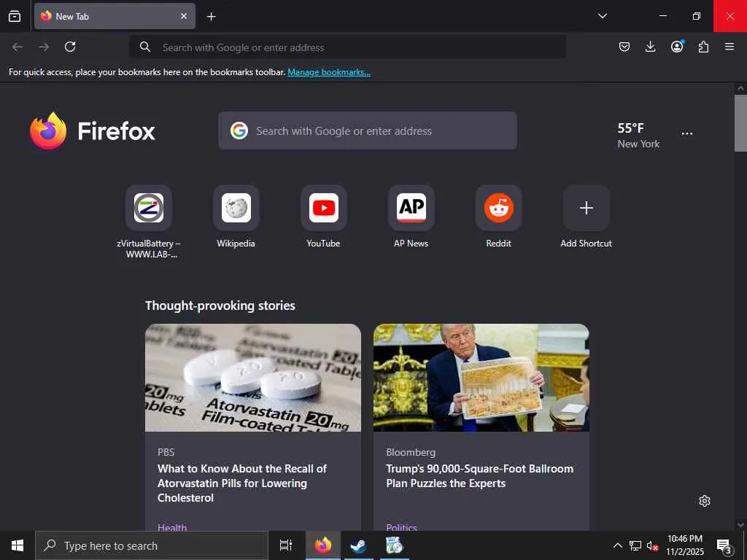Open Firefox View from the tab bar icon

point(15,16)
